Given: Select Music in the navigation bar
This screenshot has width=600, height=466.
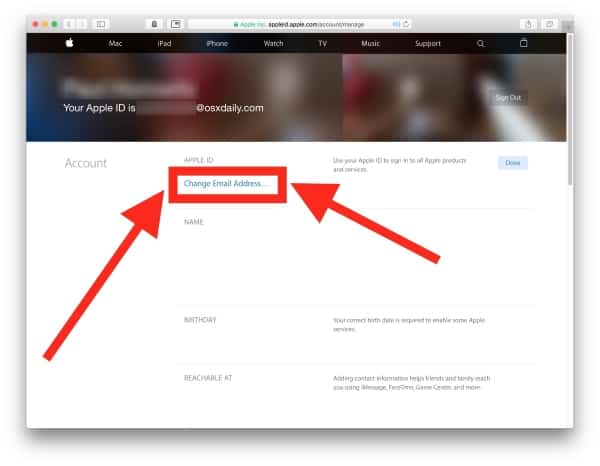Looking at the screenshot, I should click(x=370, y=44).
